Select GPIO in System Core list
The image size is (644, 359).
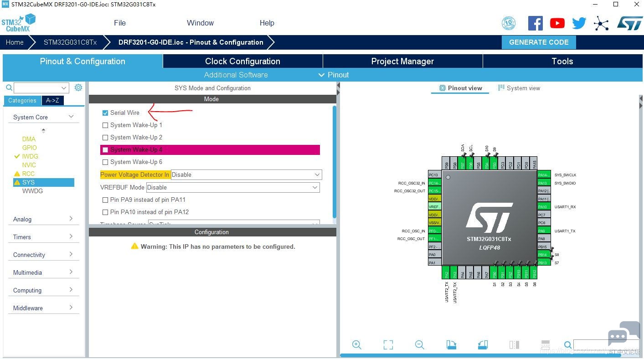(x=30, y=148)
